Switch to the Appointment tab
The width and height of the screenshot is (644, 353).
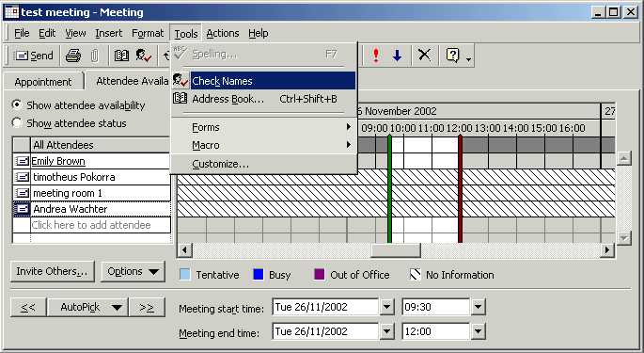pyautogui.click(x=43, y=82)
